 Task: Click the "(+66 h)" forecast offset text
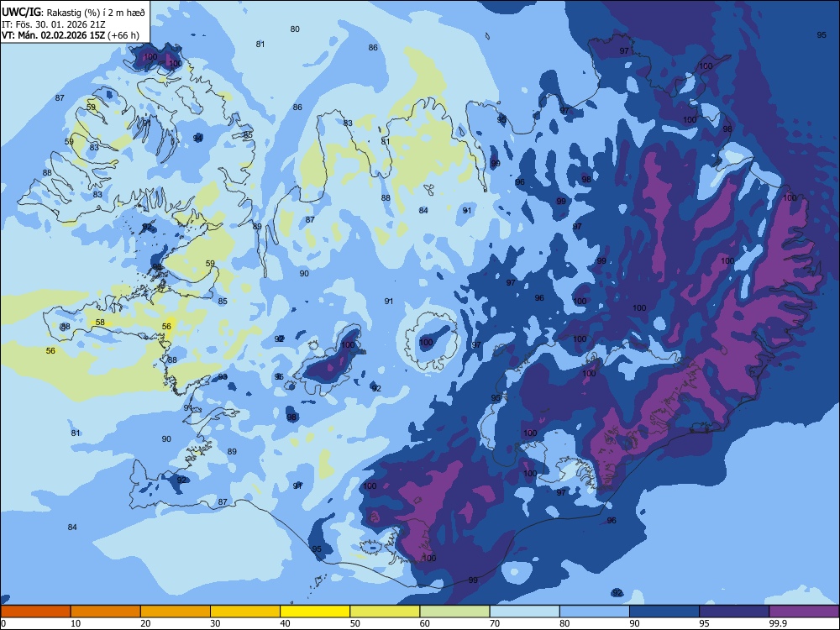click(x=123, y=35)
